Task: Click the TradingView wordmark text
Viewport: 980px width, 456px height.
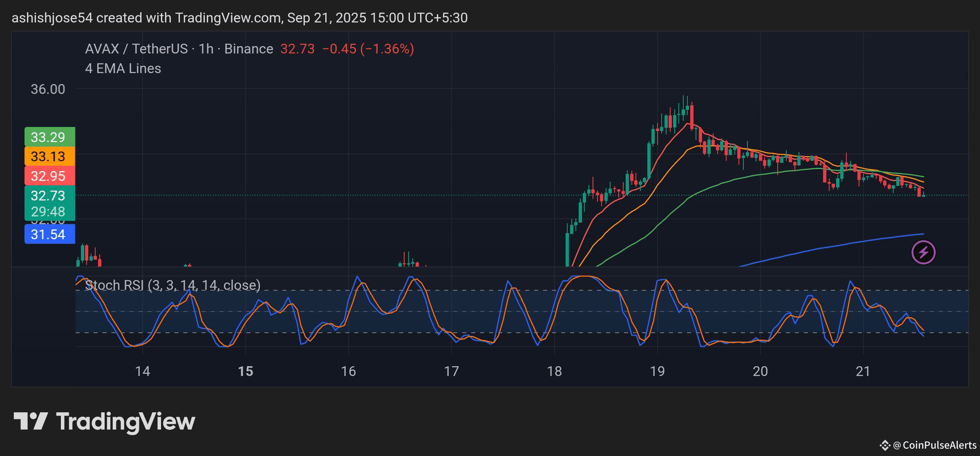Action: pyautogui.click(x=126, y=422)
